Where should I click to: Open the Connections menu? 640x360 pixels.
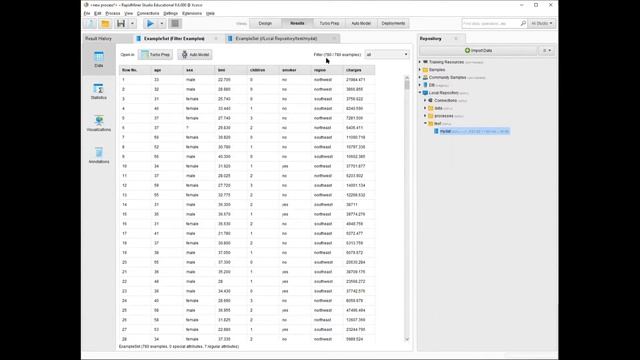(x=148, y=13)
